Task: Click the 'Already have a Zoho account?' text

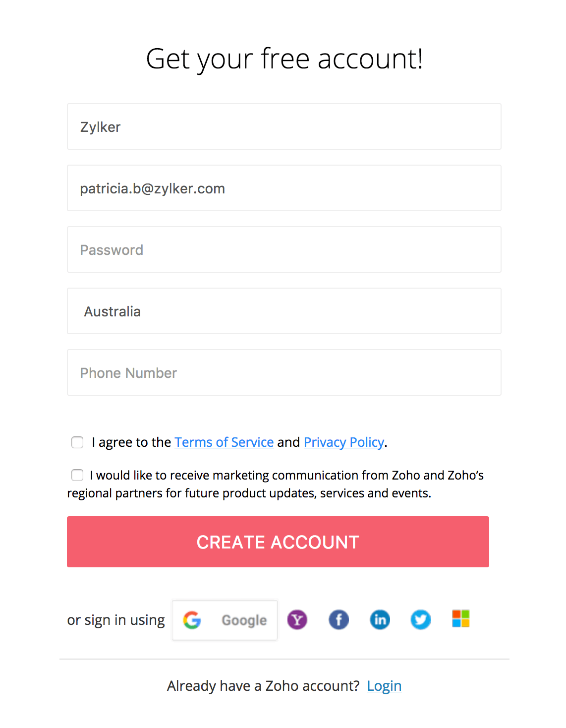Action: (x=263, y=686)
